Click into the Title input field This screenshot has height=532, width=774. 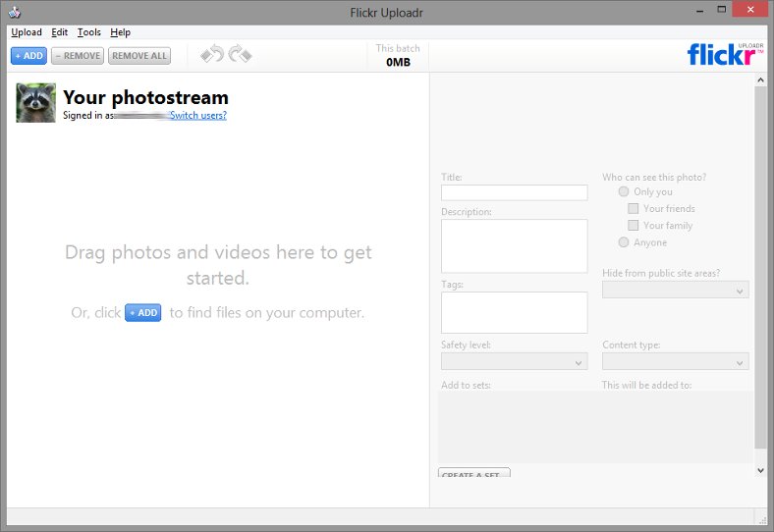tap(515, 192)
